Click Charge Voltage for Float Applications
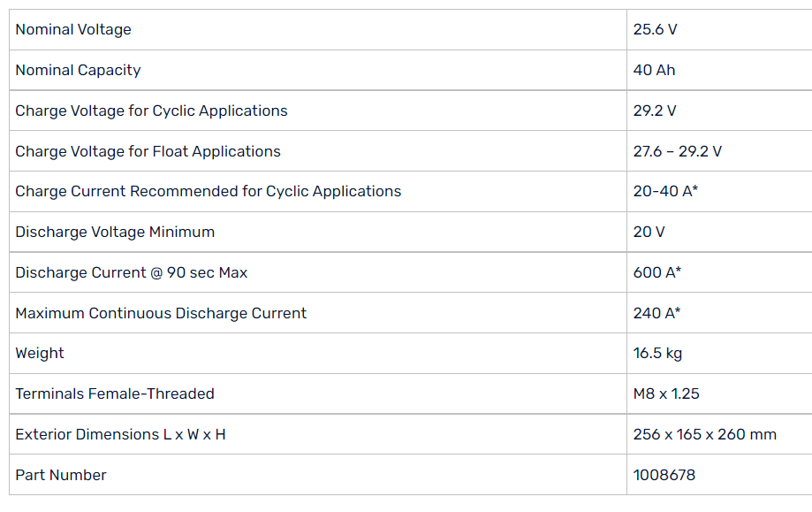This screenshot has width=812, height=512. tap(148, 151)
